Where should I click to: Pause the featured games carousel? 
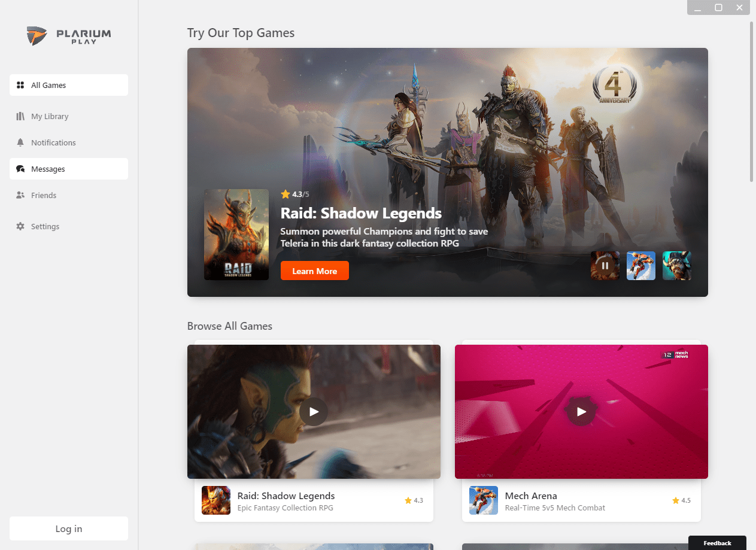(605, 266)
